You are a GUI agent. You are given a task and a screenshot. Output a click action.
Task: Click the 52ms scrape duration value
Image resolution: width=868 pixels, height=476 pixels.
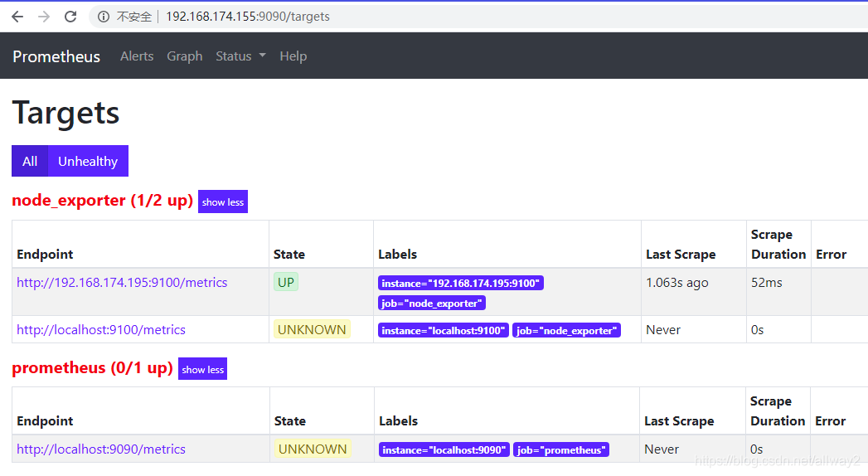[767, 283]
